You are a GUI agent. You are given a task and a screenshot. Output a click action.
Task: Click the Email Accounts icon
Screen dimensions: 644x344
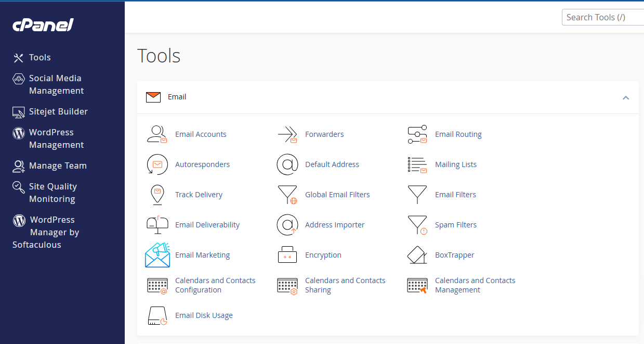point(157,134)
